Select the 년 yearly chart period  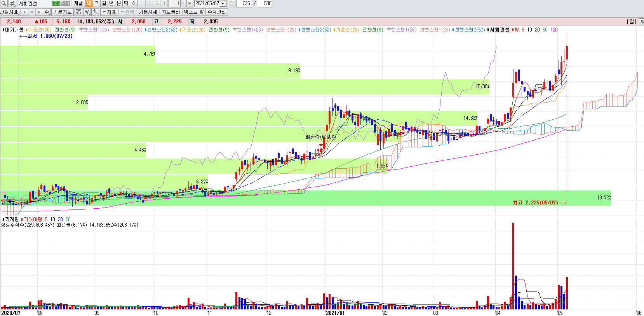[111, 3]
